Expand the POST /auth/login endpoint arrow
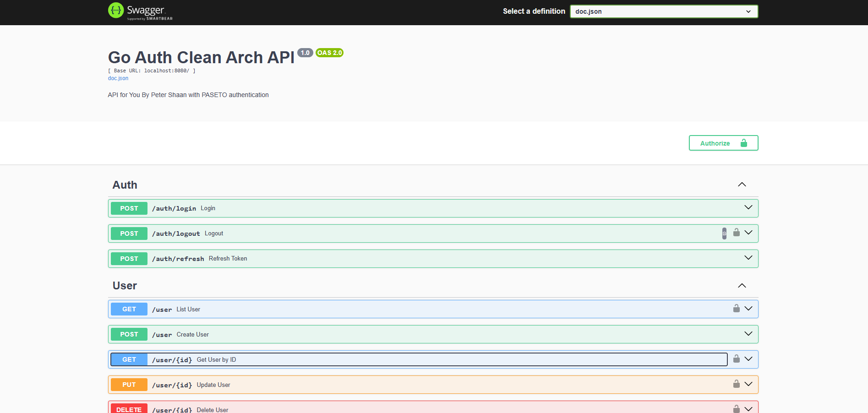 click(748, 208)
